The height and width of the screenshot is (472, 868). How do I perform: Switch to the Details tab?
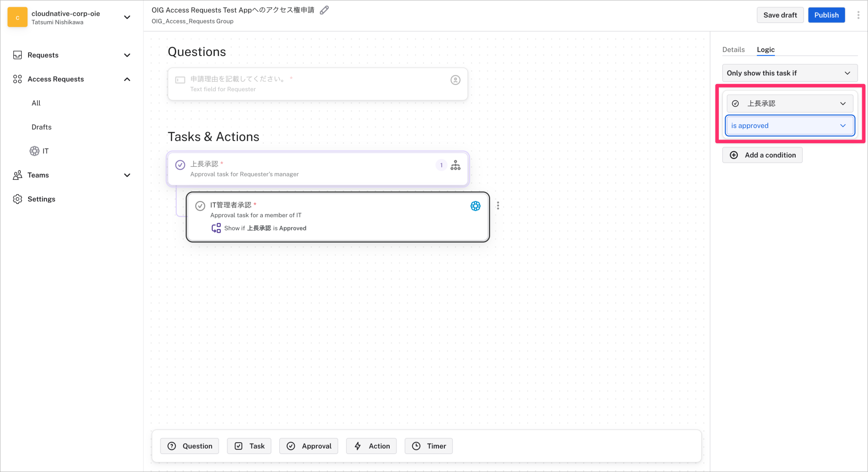click(733, 50)
